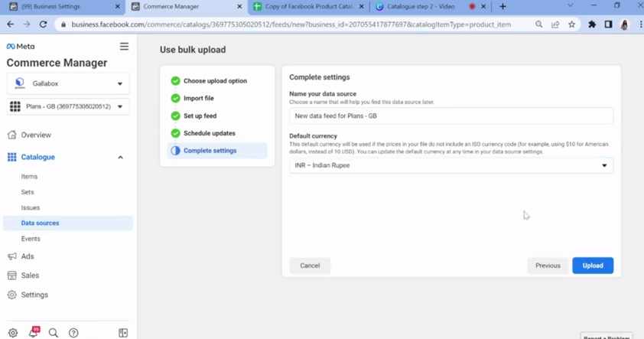Click the browser back arrow

point(10,24)
